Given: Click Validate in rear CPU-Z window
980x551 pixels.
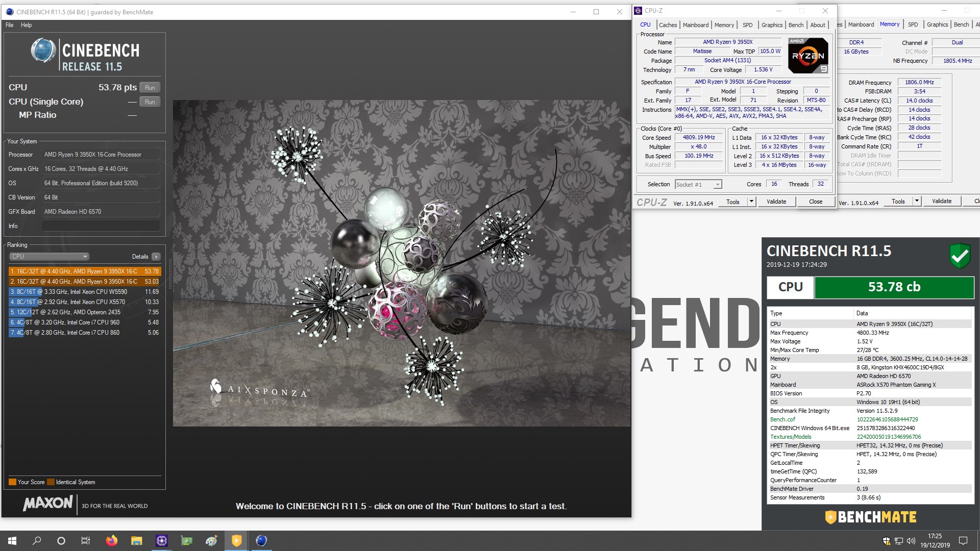Looking at the screenshot, I should pyautogui.click(x=942, y=201).
